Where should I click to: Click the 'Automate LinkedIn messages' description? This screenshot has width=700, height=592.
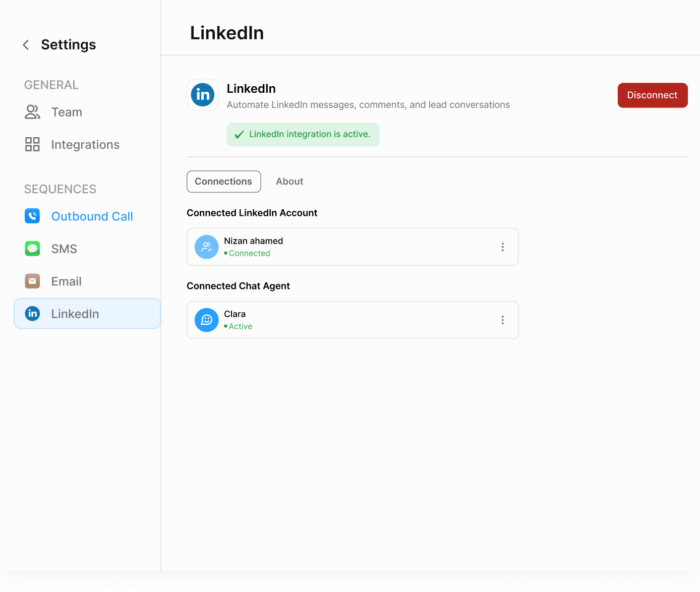click(368, 105)
